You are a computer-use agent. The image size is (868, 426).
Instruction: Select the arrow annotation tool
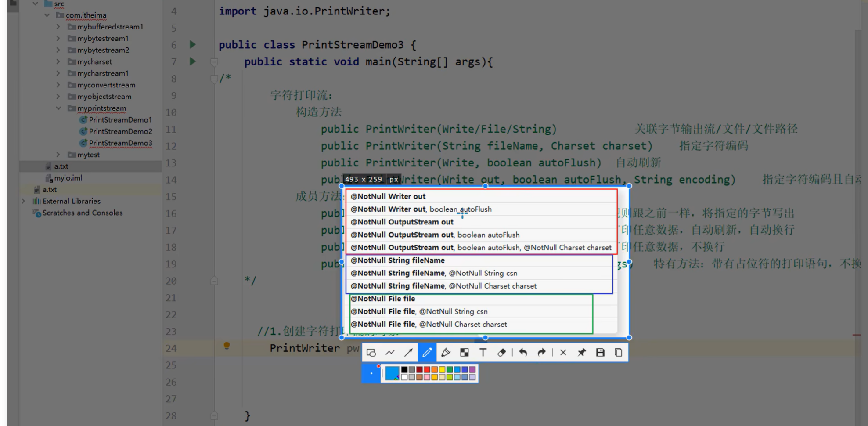(x=408, y=352)
